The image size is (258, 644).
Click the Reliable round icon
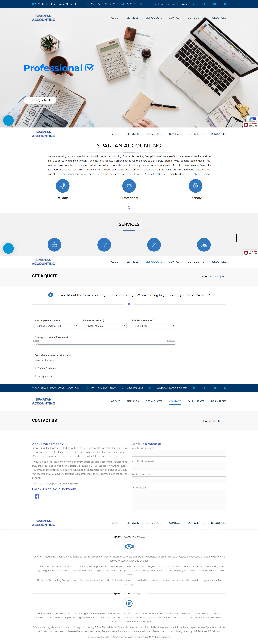[63, 186]
